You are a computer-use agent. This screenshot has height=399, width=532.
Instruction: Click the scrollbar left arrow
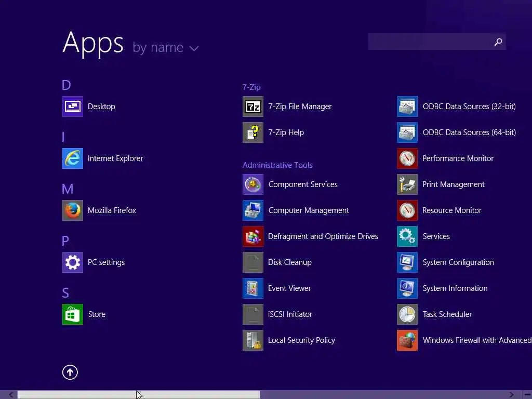pyautogui.click(x=10, y=395)
